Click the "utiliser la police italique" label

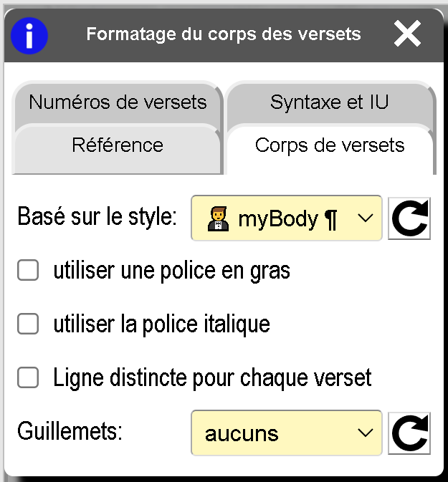click(161, 324)
